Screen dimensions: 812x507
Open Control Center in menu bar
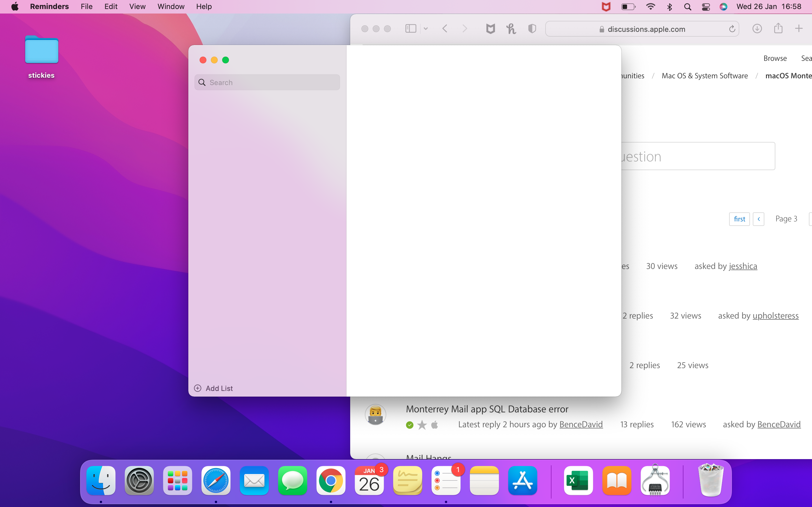706,7
